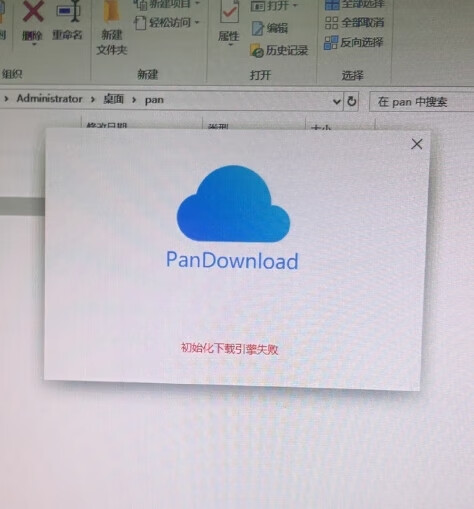Click the 在 pan 中搜索 search field
Image resolution: width=474 pixels, height=509 pixels.
coord(422,102)
